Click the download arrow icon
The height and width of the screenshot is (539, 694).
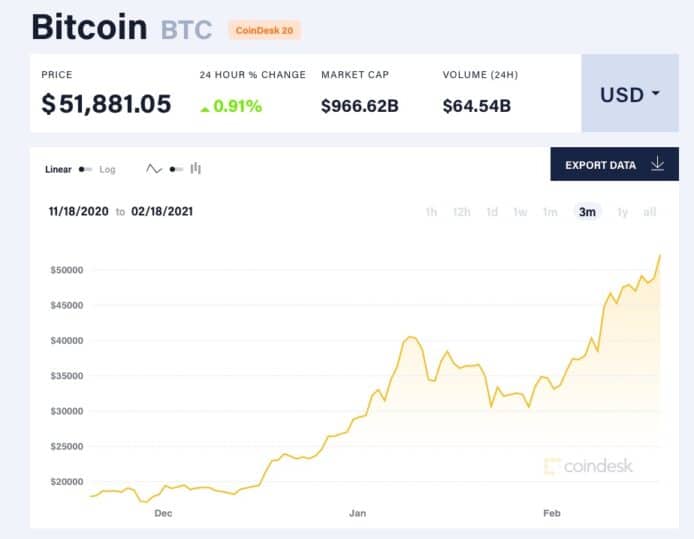[x=658, y=164]
